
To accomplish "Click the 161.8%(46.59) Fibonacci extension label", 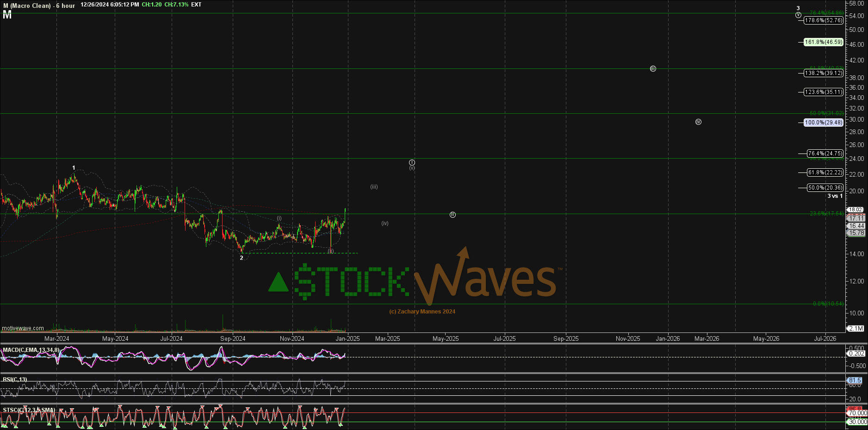I will 823,42.
